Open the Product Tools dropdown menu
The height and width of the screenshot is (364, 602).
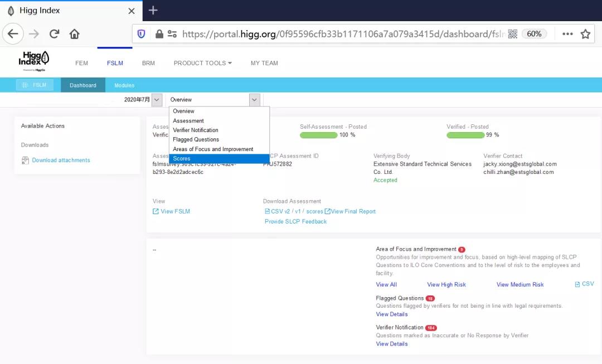(x=202, y=63)
